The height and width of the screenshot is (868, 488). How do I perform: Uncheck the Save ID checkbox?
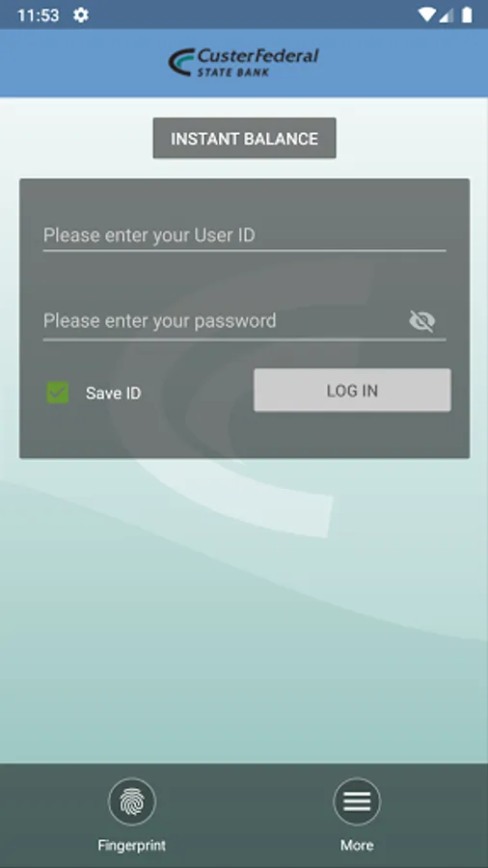coord(58,393)
